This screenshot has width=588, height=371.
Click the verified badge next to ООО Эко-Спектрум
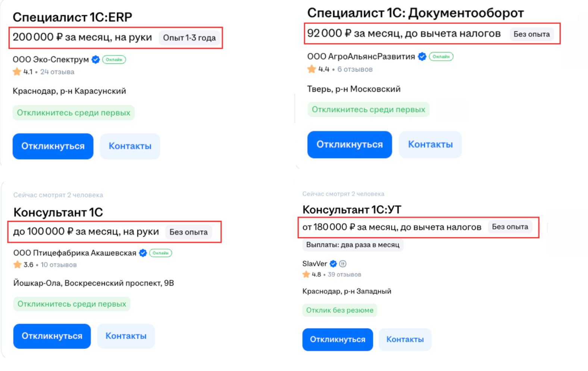96,59
